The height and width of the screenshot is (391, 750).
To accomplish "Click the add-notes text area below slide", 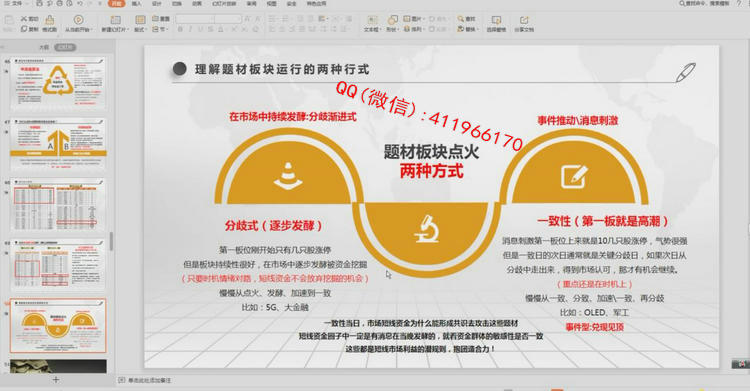I will 149,380.
